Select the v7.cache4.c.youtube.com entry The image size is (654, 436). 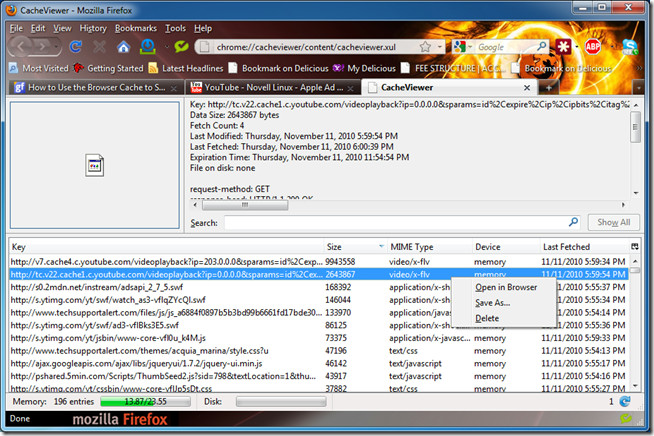pyautogui.click(x=319, y=262)
